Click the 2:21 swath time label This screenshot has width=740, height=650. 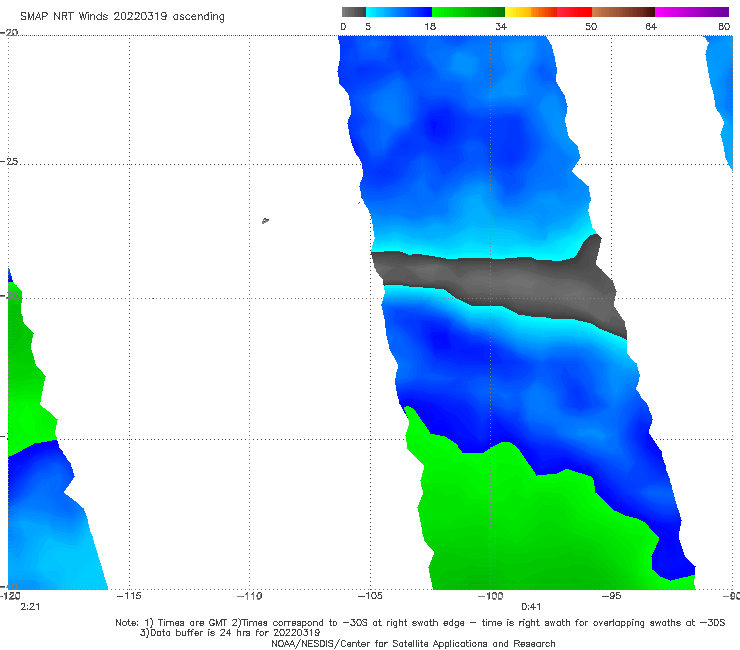point(30,607)
